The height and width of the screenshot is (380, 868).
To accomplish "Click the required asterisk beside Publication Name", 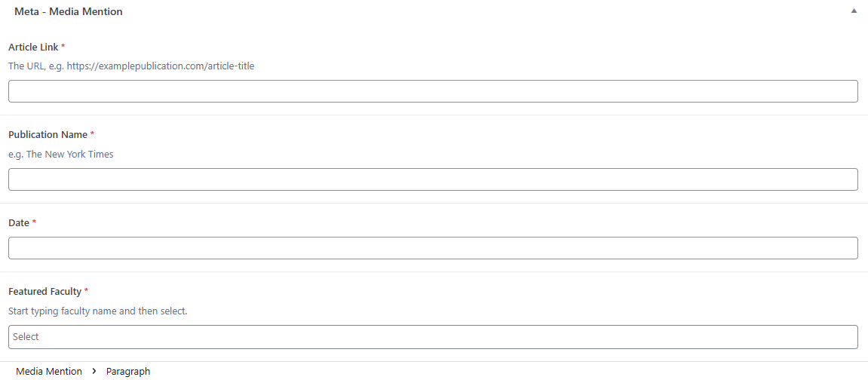I will coord(92,134).
